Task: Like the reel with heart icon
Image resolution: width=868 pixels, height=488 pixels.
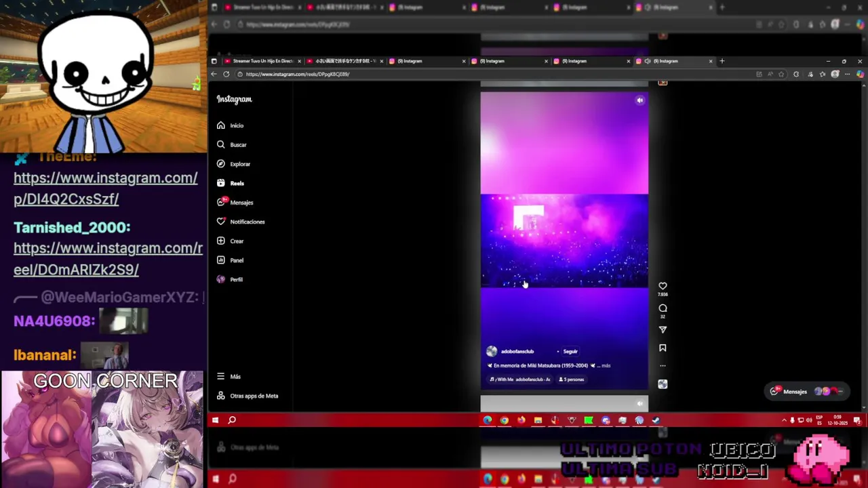Action: [663, 286]
